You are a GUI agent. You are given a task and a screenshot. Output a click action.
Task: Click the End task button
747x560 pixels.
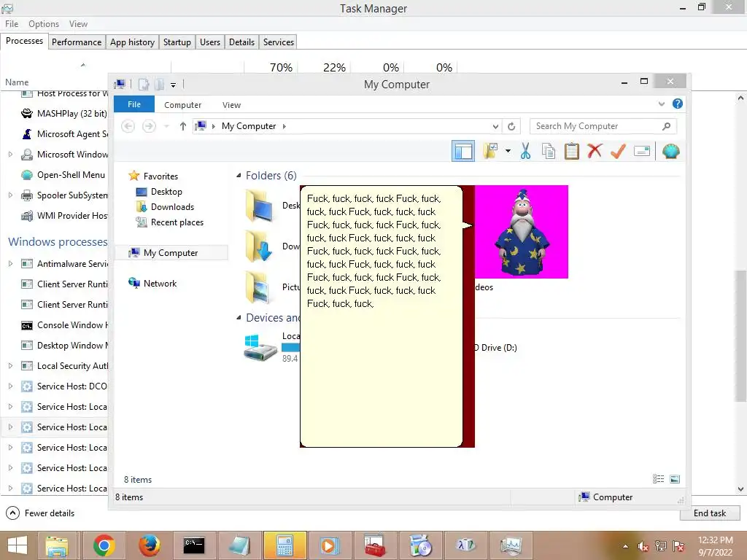709,513
